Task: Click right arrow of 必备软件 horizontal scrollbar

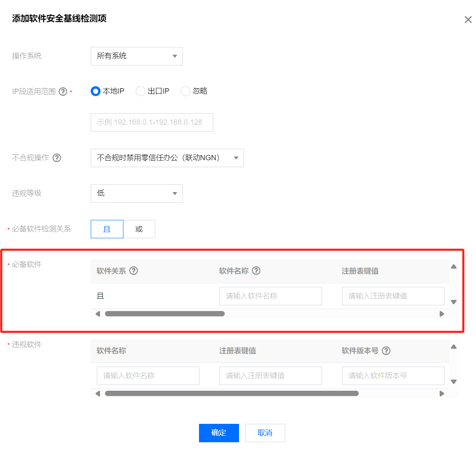Action: point(442,313)
